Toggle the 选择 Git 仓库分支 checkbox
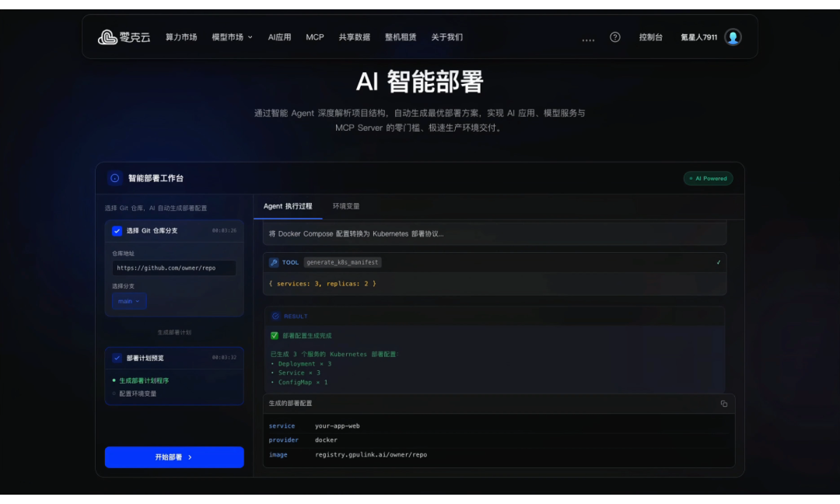The height and width of the screenshot is (504, 840). [x=117, y=231]
